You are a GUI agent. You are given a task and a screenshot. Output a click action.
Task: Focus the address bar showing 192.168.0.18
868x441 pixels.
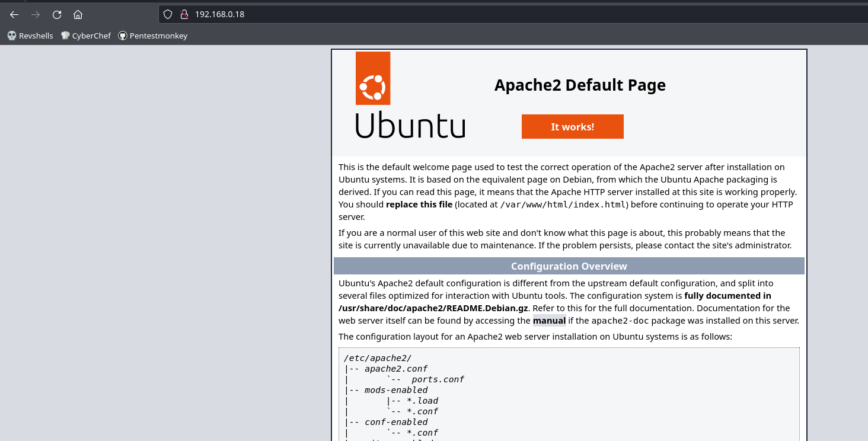tap(513, 14)
